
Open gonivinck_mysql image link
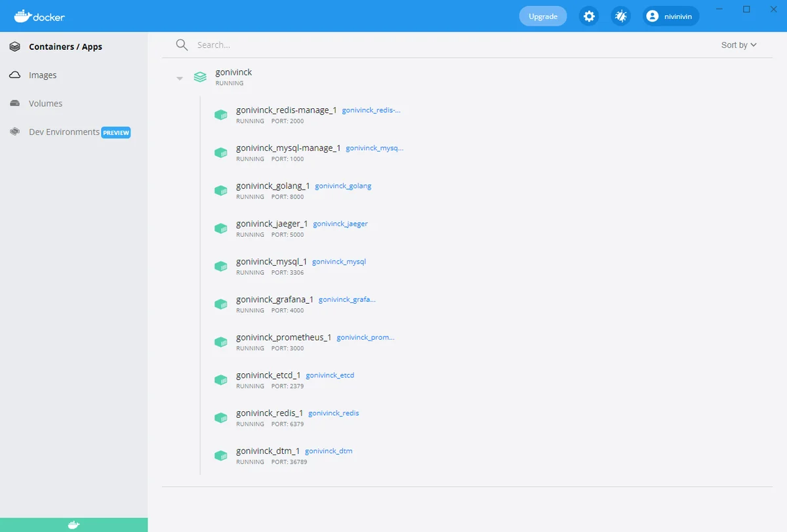point(339,262)
